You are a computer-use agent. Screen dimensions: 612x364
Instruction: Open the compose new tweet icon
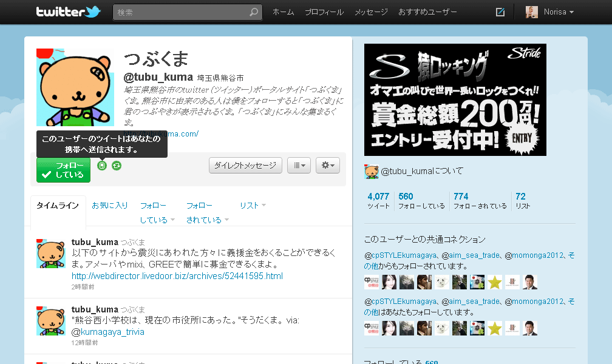pyautogui.click(x=500, y=12)
